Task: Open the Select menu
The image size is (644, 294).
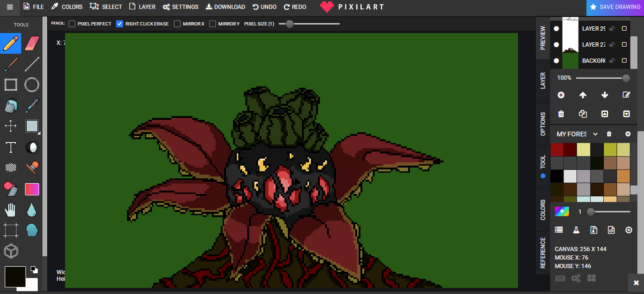Action: (106, 7)
